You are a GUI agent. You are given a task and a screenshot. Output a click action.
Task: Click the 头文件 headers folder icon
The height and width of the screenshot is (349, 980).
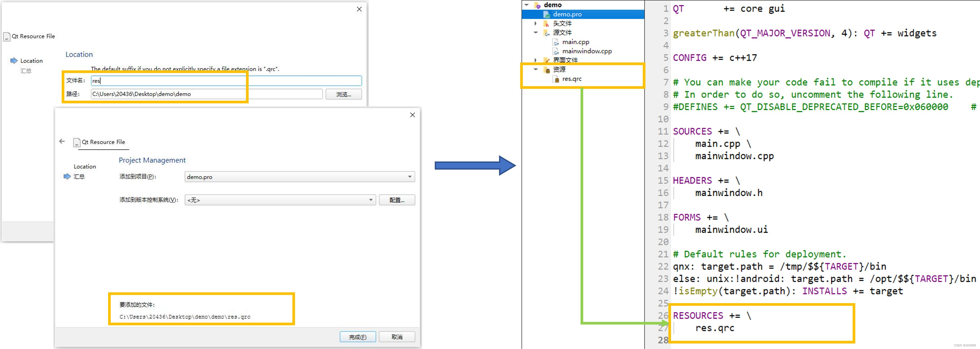[546, 23]
